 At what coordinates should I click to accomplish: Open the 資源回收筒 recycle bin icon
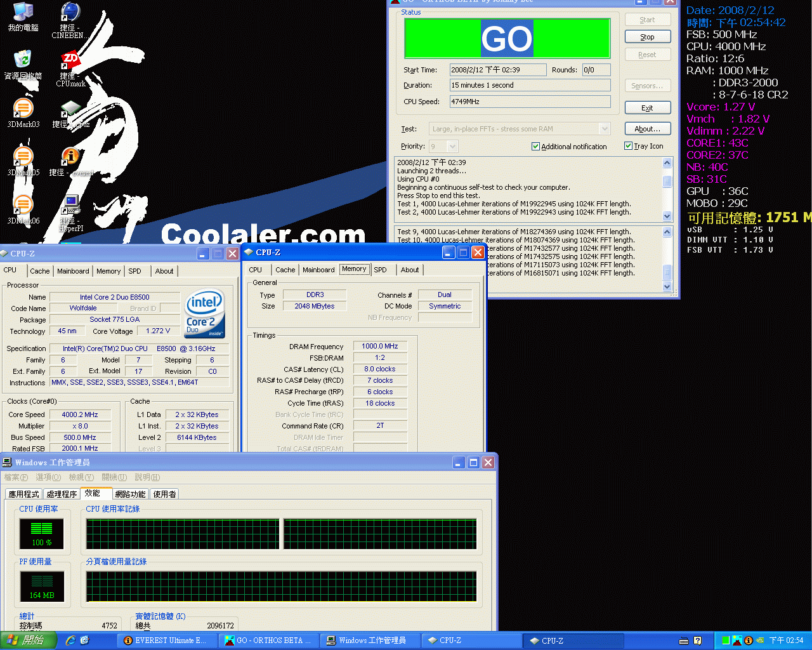23,64
